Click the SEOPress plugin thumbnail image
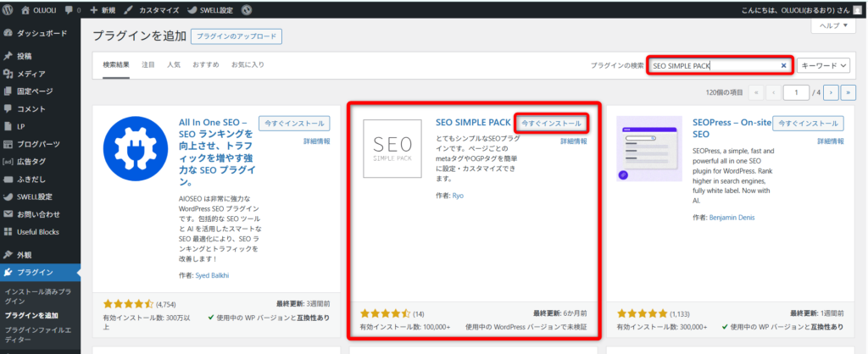Viewport: 868px width, 354px height. (649, 148)
